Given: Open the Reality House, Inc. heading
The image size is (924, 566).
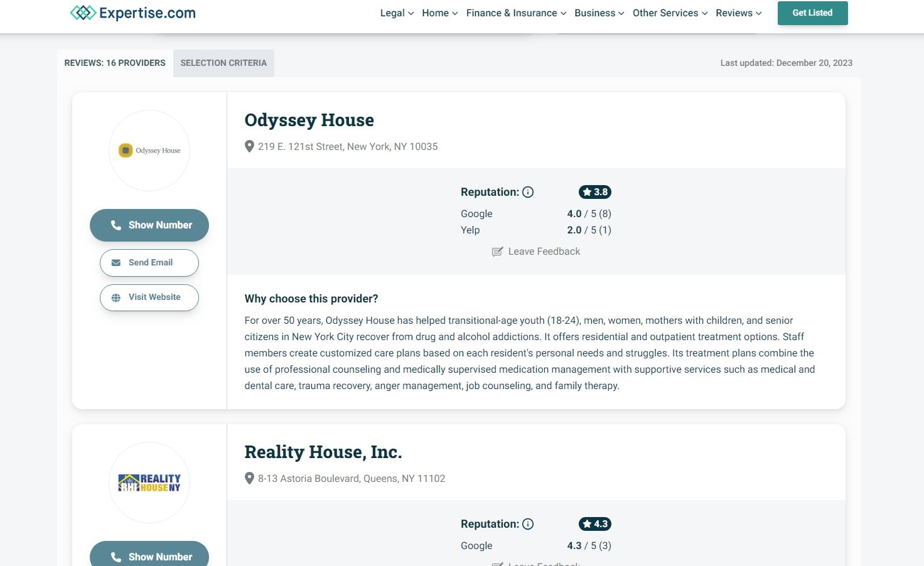Looking at the screenshot, I should (x=323, y=452).
